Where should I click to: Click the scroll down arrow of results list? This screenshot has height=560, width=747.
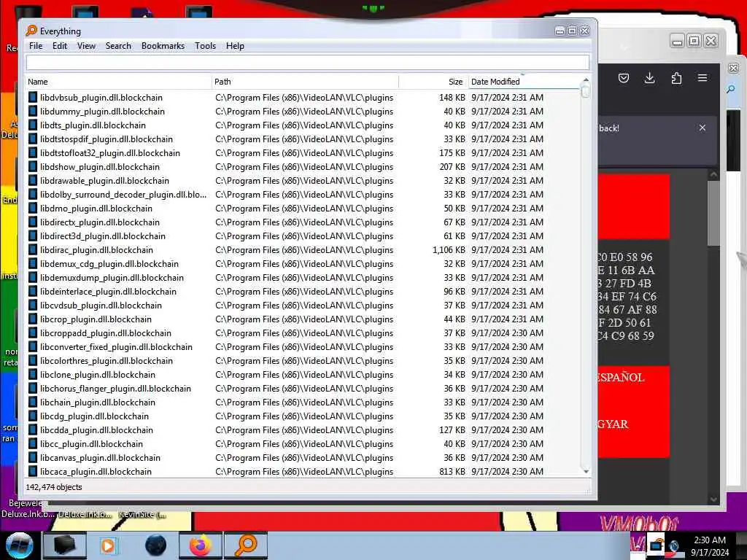pyautogui.click(x=586, y=472)
